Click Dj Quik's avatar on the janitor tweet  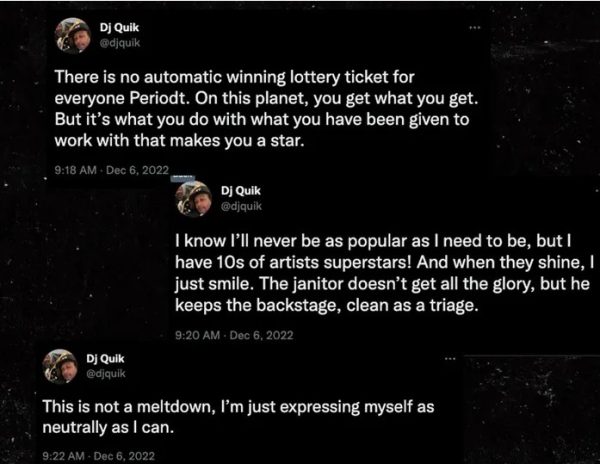193,198
